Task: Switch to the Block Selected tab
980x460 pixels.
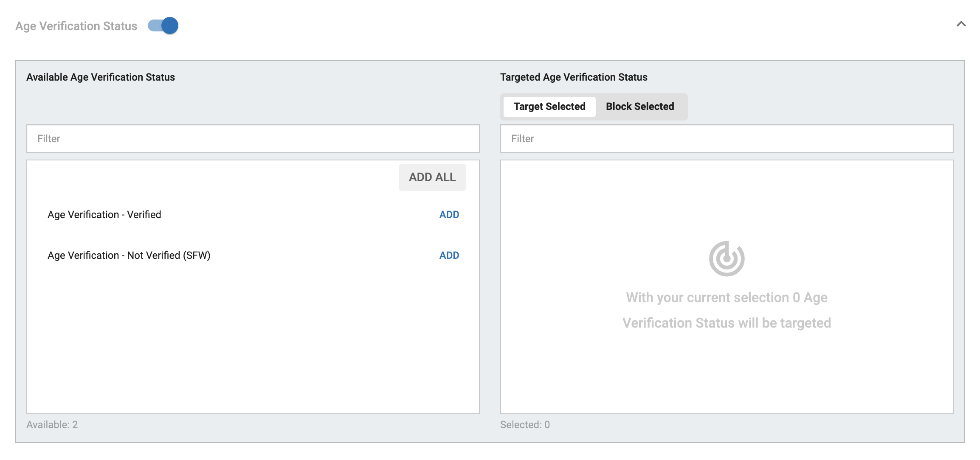Action: coord(640,107)
